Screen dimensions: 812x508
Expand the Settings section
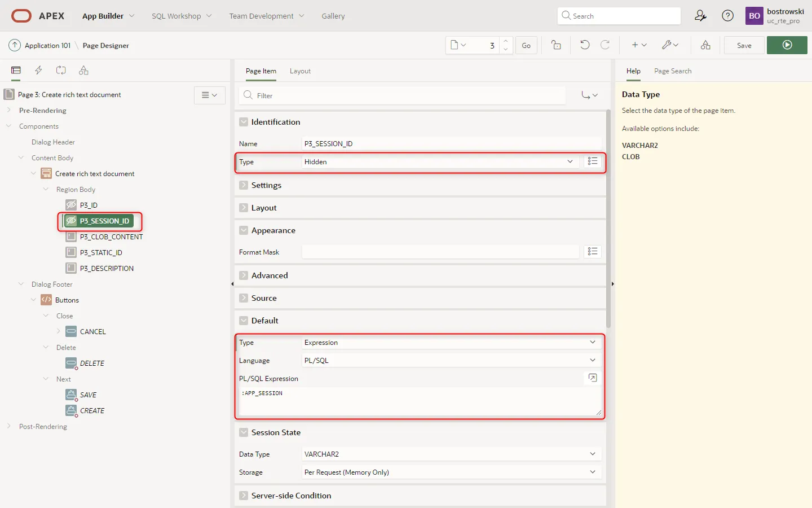(244, 185)
